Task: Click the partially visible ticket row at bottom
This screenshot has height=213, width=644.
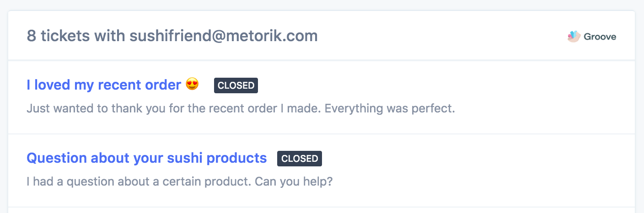Action: (x=320, y=210)
